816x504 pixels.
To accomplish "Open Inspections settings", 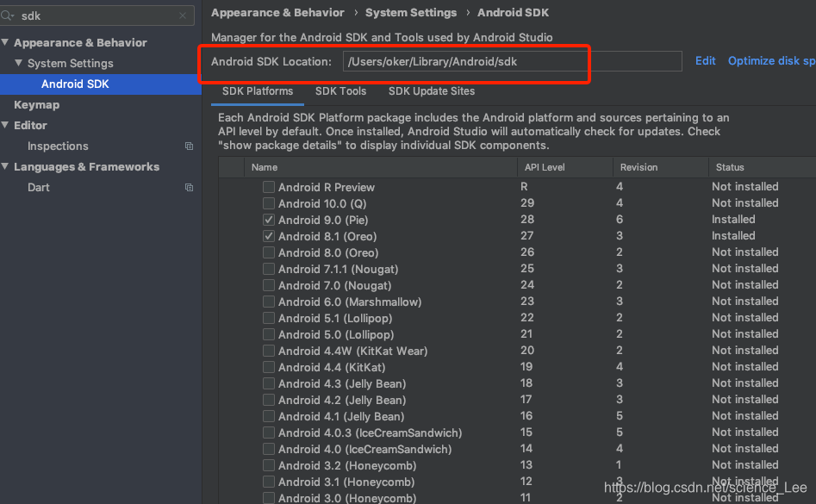I will (x=58, y=146).
